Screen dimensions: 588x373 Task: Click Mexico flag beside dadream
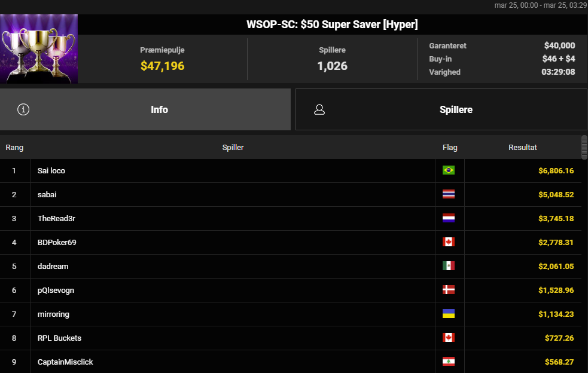click(449, 266)
